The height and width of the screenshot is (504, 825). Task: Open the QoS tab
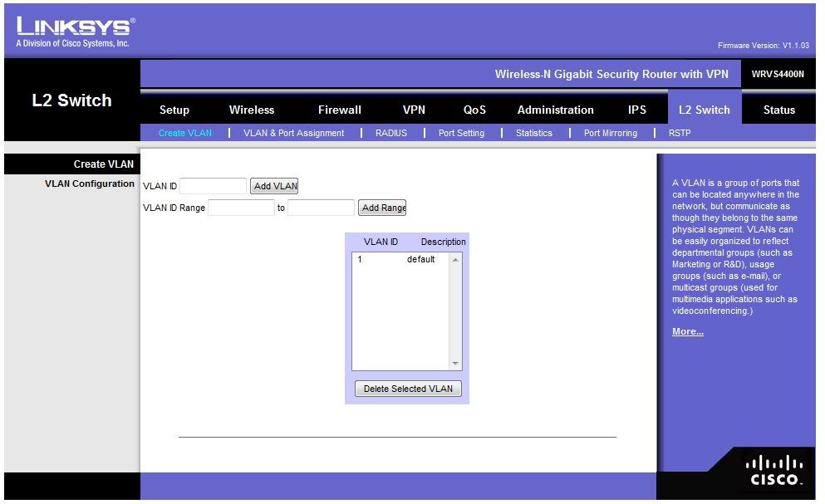pos(474,110)
